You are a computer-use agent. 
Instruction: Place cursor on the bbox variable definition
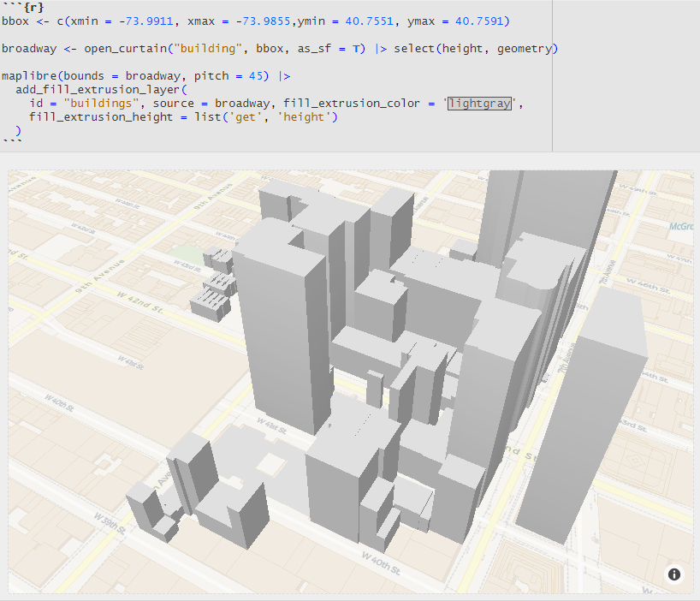(15, 21)
